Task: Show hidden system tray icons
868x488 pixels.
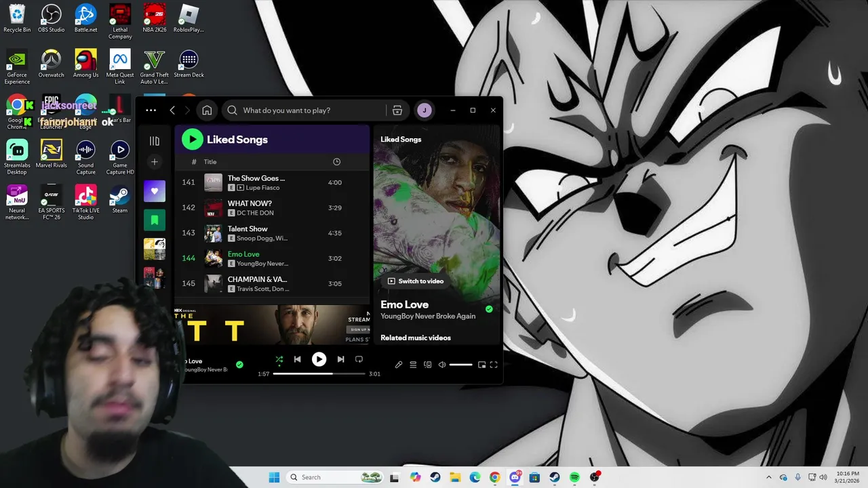Action: 769,477
